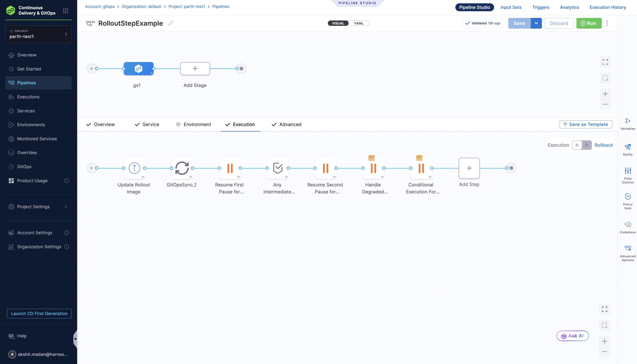Switch to the Execution History tab
The image size is (637, 364).
pos(607,7)
